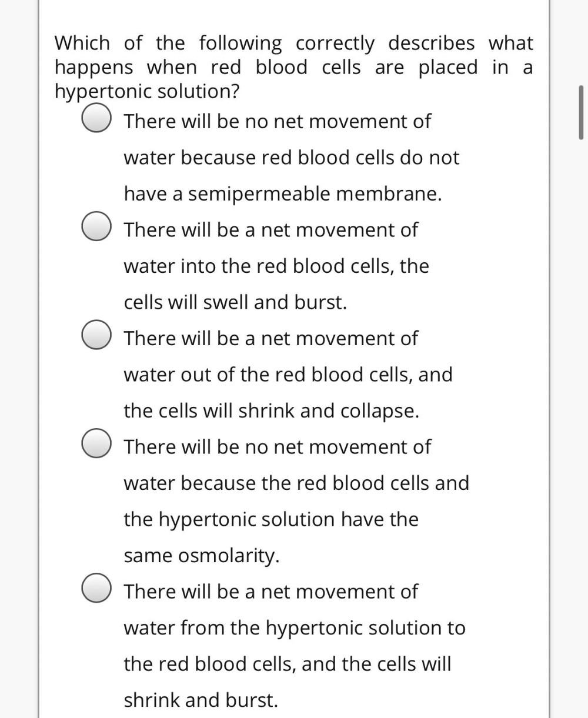
Task: Click 'water from the hypertonic solution to' line
Action: tap(294, 627)
